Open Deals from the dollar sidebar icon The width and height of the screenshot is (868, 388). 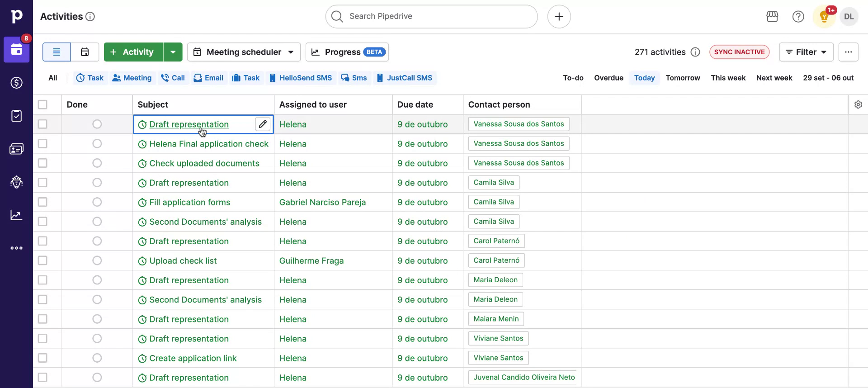point(16,83)
